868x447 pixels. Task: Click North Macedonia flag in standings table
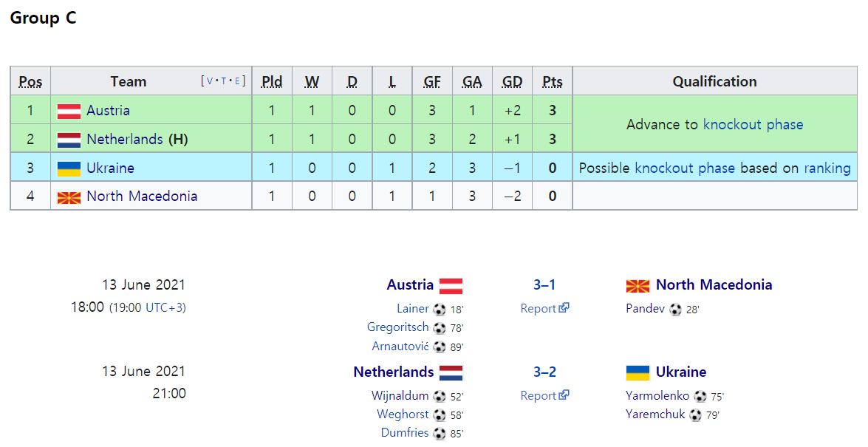69,197
